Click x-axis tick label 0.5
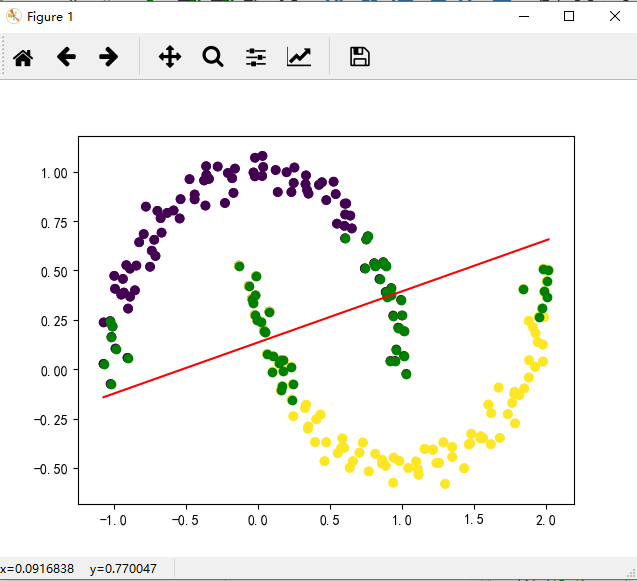637x581 pixels. 330,520
